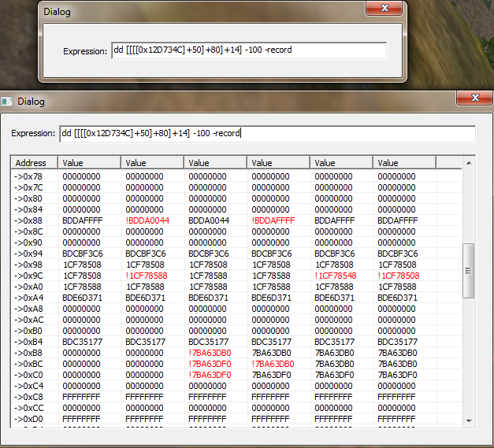Select the ->0xC8 address row
The image size is (494, 448).
pos(28,398)
